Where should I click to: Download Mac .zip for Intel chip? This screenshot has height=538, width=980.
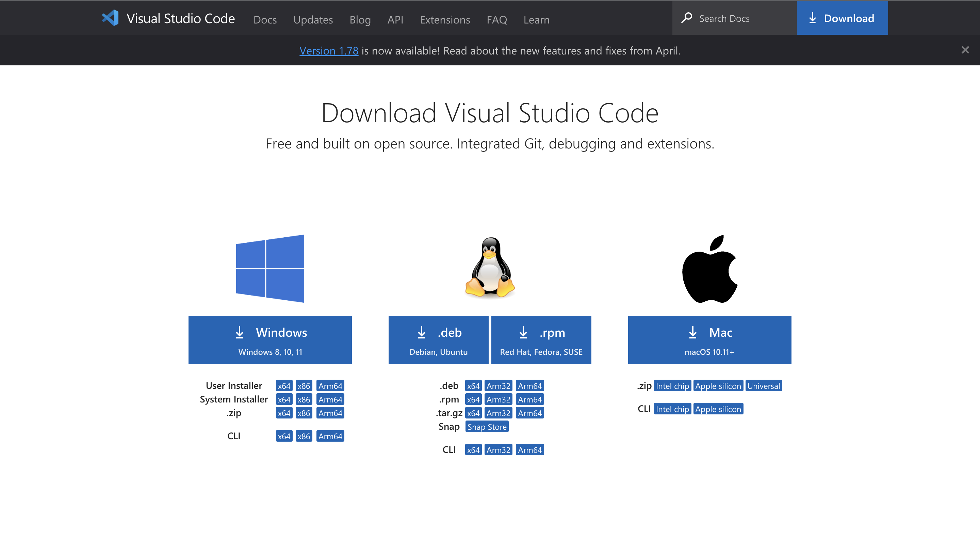[x=673, y=386]
